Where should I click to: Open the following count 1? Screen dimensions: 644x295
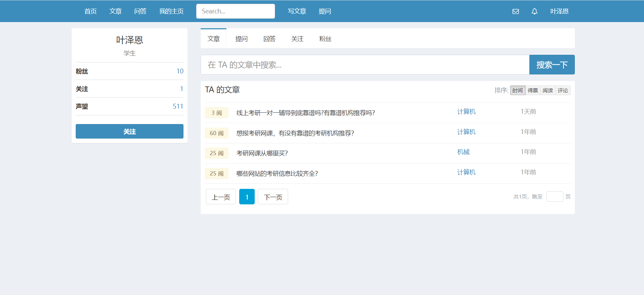(182, 89)
